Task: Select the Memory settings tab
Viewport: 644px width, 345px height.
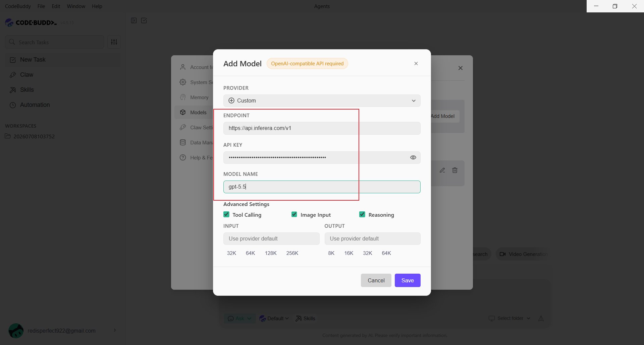Action: pyautogui.click(x=195, y=97)
